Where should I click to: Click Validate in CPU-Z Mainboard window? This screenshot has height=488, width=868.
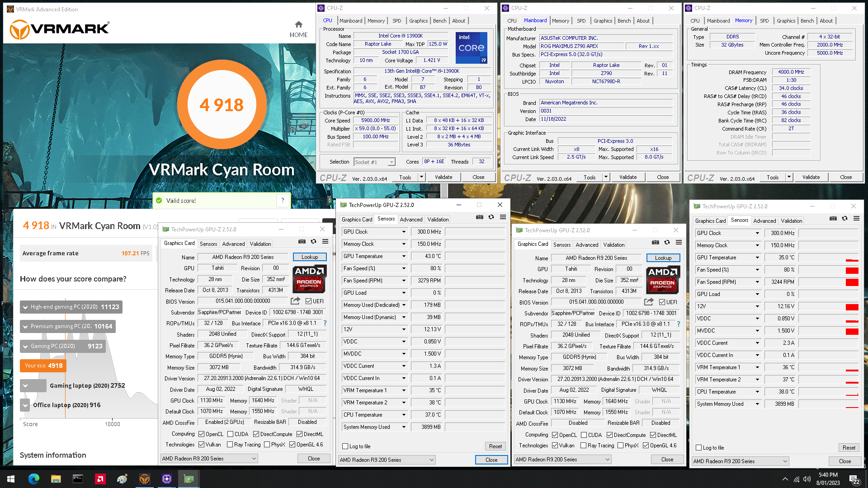pyautogui.click(x=627, y=177)
